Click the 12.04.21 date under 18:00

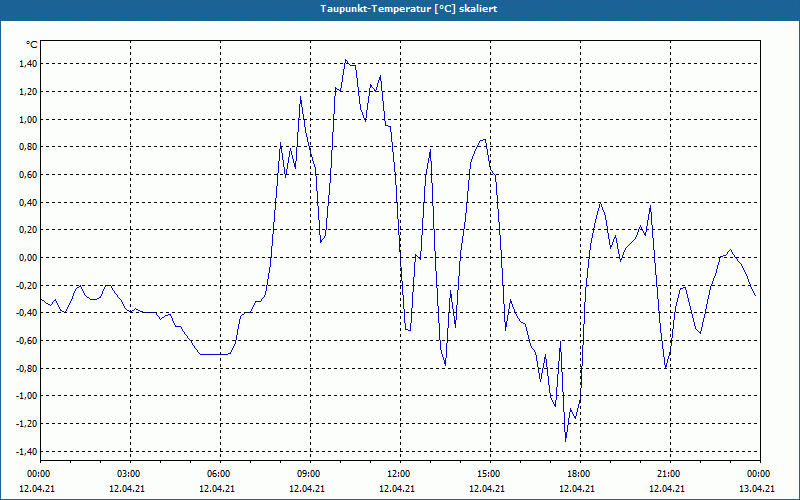coord(577,488)
